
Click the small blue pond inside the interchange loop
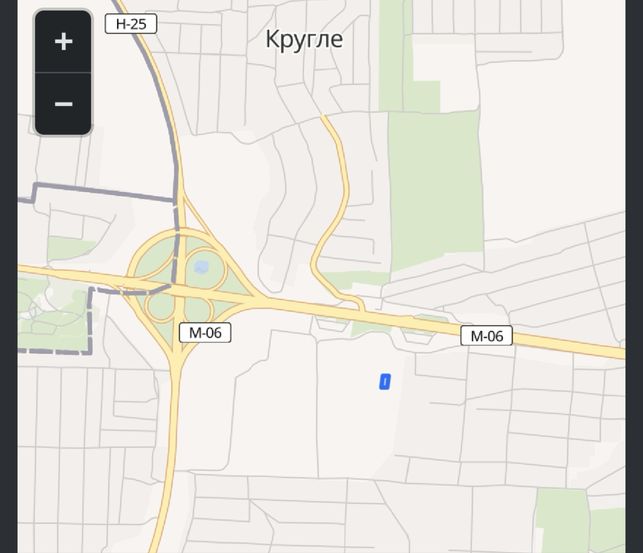(x=201, y=267)
